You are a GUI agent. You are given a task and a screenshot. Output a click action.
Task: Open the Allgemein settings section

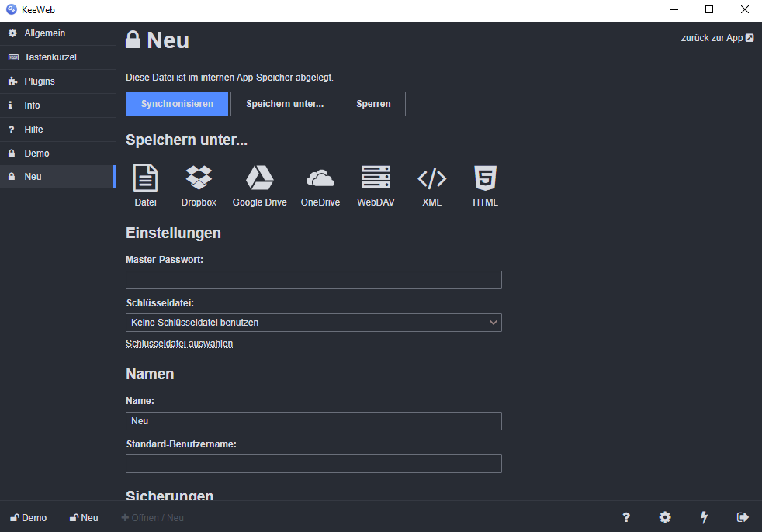click(58, 33)
